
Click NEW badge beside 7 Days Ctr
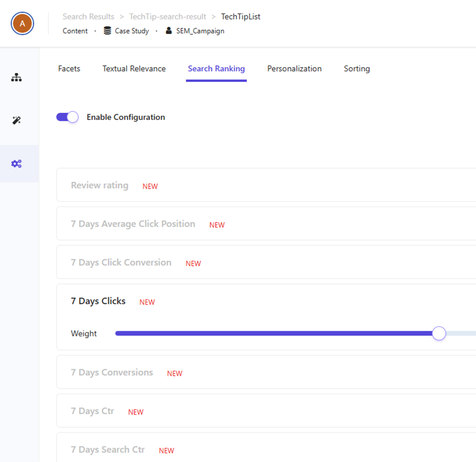coord(136,412)
